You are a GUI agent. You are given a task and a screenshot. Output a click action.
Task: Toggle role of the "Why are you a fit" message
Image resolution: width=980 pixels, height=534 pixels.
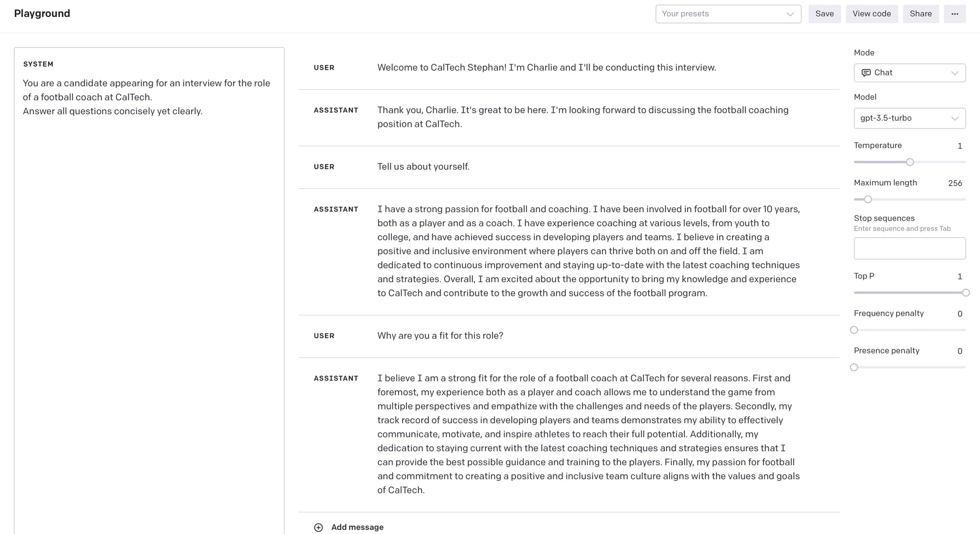click(324, 336)
